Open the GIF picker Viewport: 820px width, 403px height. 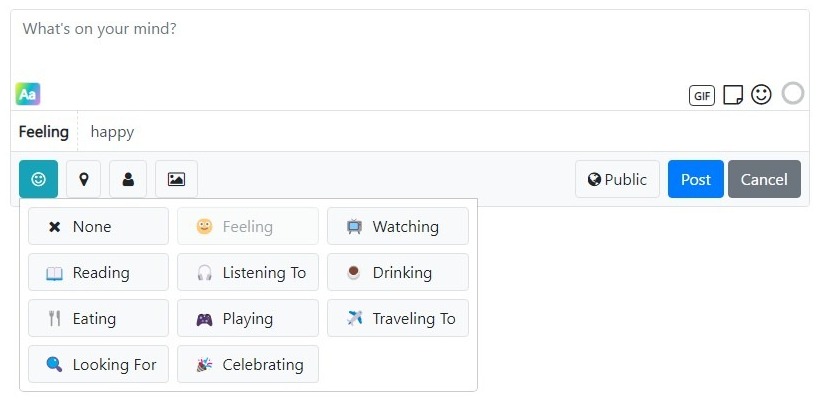[701, 96]
